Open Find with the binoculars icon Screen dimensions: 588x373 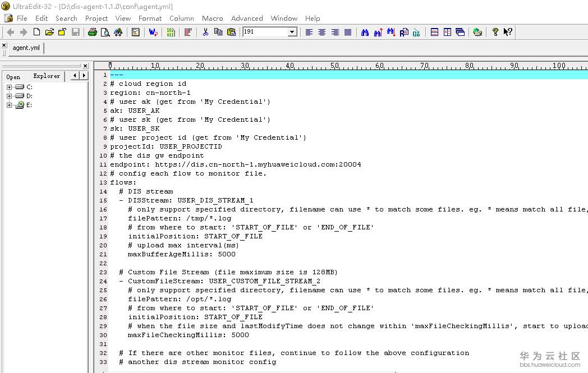point(365,32)
